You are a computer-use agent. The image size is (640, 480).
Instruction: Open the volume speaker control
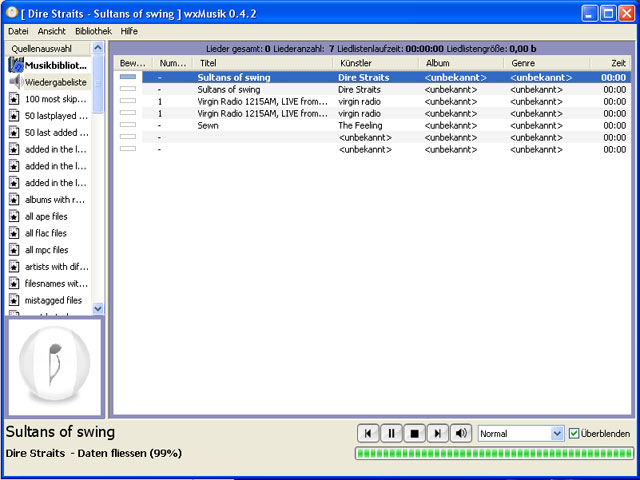point(461,433)
